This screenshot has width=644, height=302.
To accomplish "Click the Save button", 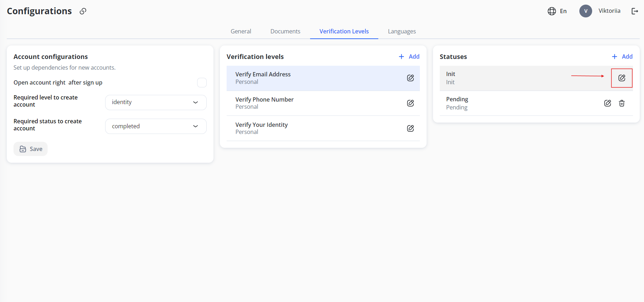I will pyautogui.click(x=31, y=149).
